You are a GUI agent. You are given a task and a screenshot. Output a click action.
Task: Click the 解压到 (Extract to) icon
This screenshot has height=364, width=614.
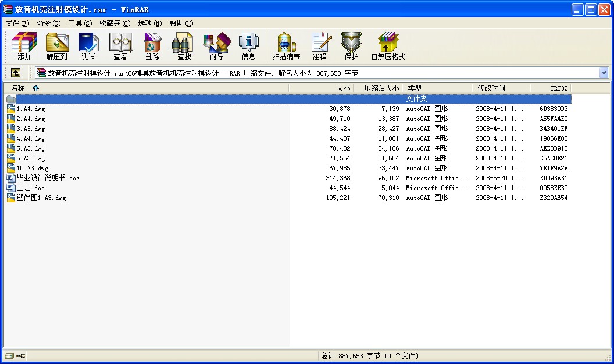click(x=56, y=46)
